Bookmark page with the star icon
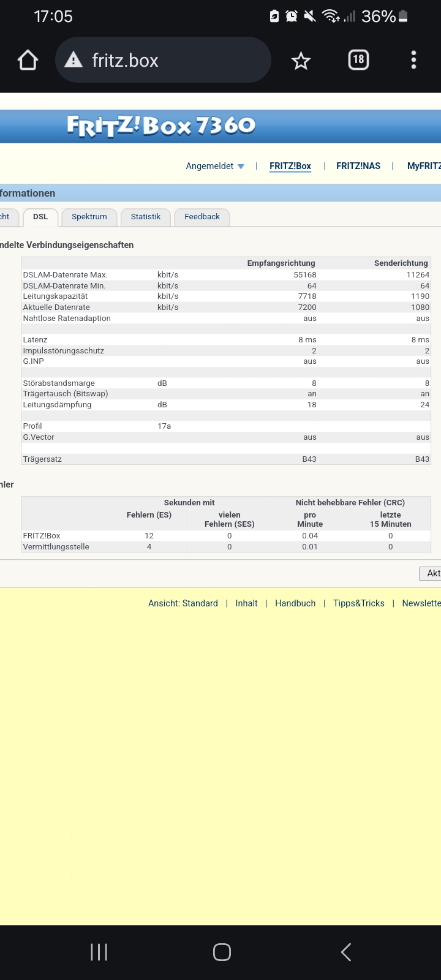 click(x=301, y=61)
